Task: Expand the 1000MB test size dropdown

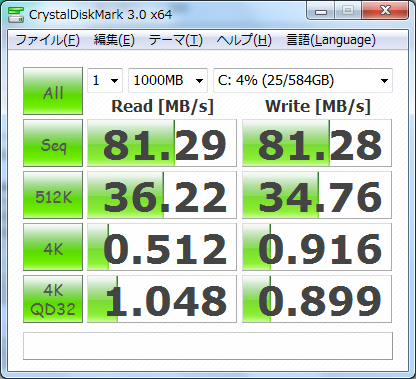Action: point(168,80)
